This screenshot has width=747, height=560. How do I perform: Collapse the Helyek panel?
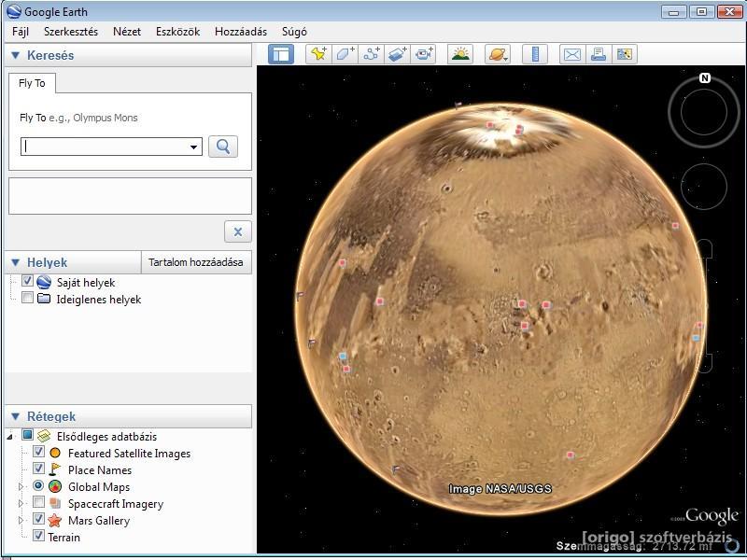coord(15,262)
